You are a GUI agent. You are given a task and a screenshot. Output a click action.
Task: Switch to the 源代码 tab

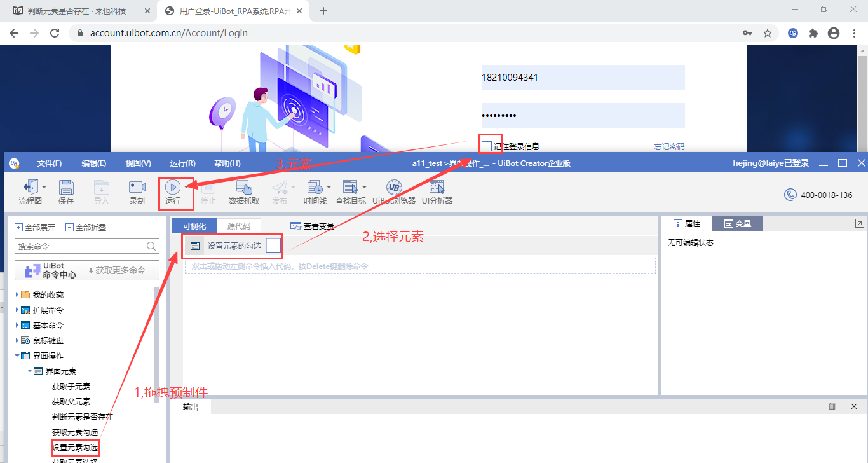pos(238,225)
